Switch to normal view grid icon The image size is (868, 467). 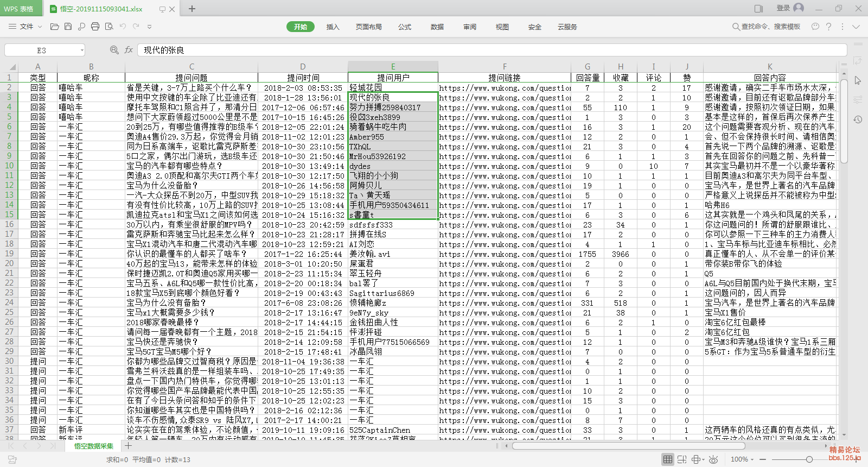pyautogui.click(x=668, y=459)
